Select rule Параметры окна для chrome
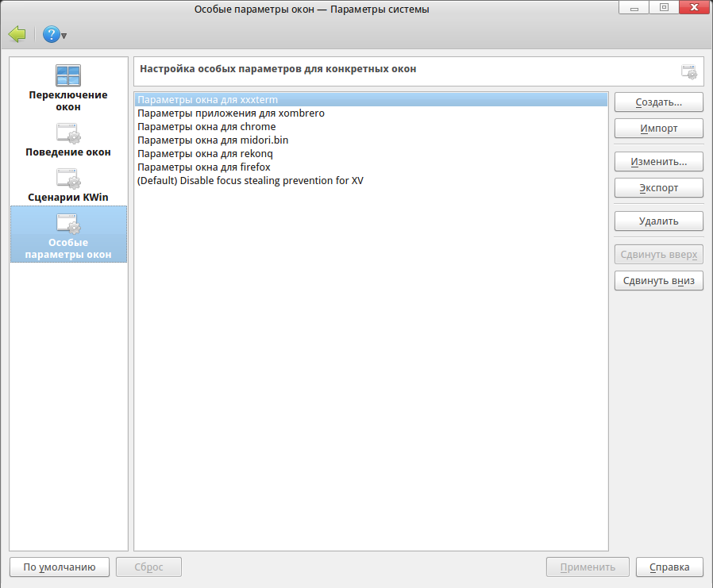 371,127
